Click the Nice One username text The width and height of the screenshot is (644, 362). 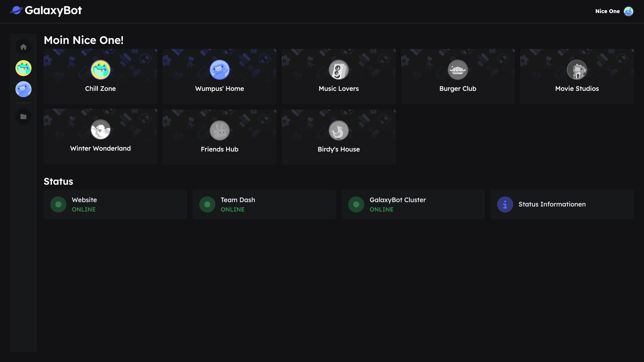[x=607, y=11]
